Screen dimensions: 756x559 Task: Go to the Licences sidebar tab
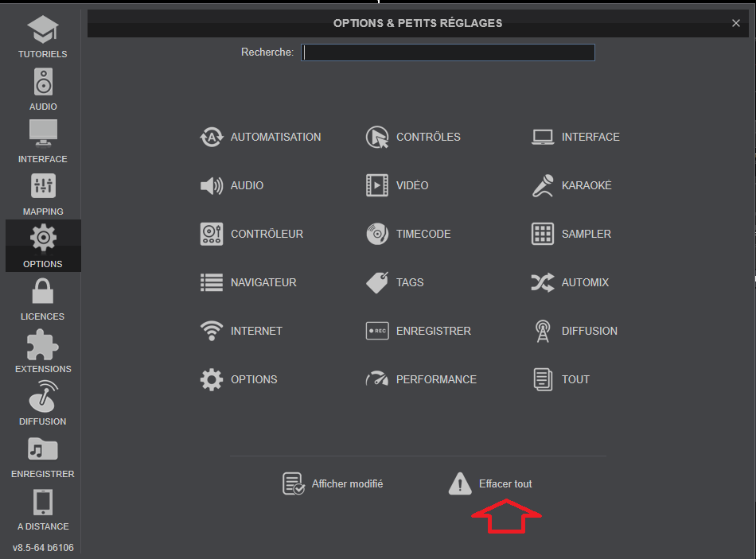pyautogui.click(x=43, y=299)
